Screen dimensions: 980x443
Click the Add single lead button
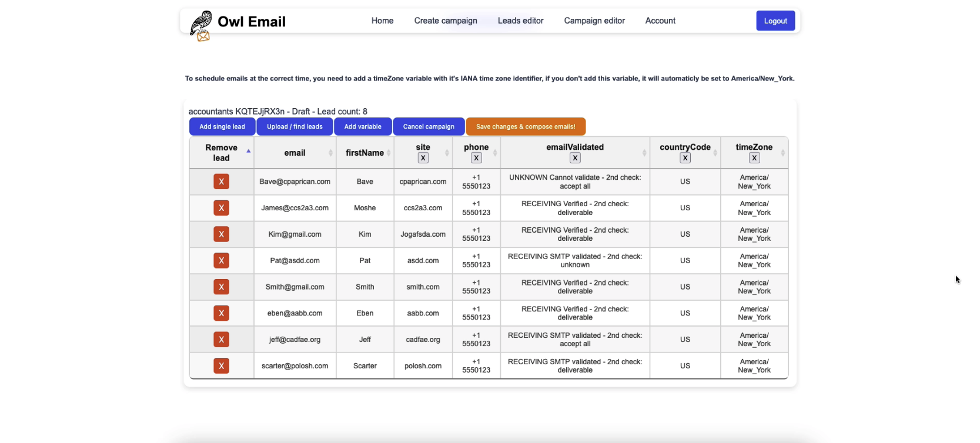pyautogui.click(x=222, y=126)
